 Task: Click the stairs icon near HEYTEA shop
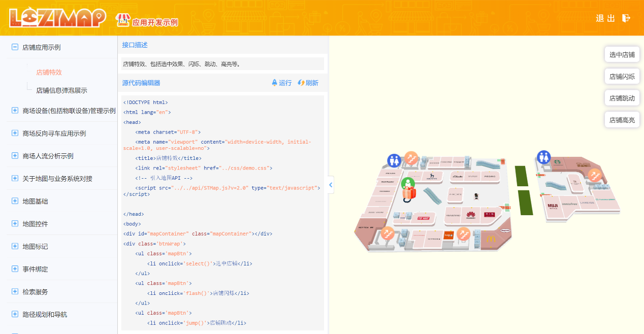pyautogui.click(x=388, y=233)
